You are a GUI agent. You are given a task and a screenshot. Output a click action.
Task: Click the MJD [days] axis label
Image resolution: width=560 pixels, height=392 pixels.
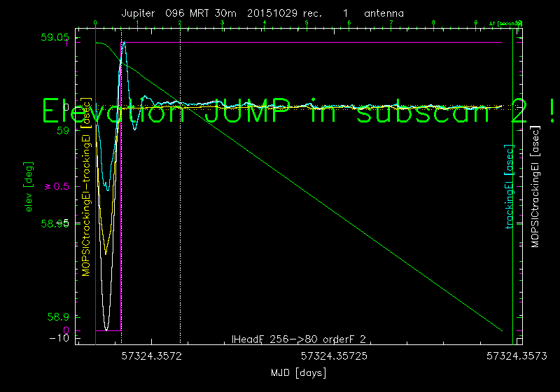(299, 372)
